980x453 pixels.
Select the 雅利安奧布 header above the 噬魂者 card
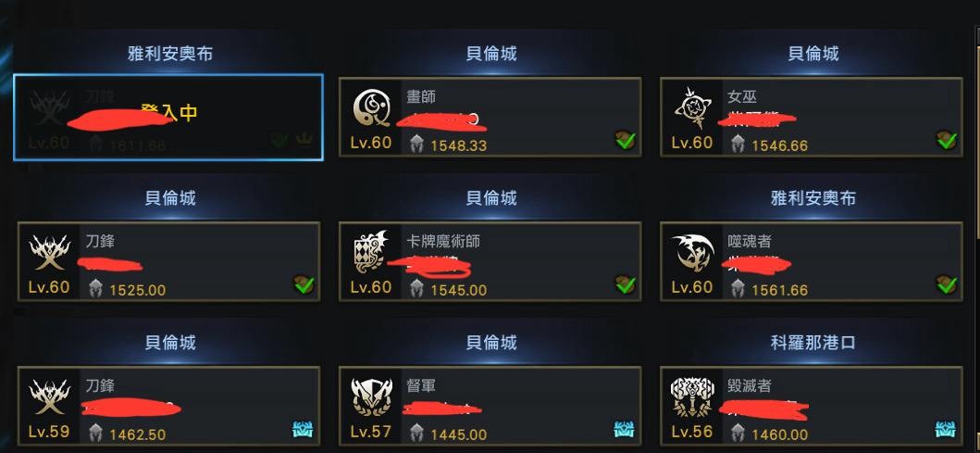click(813, 197)
